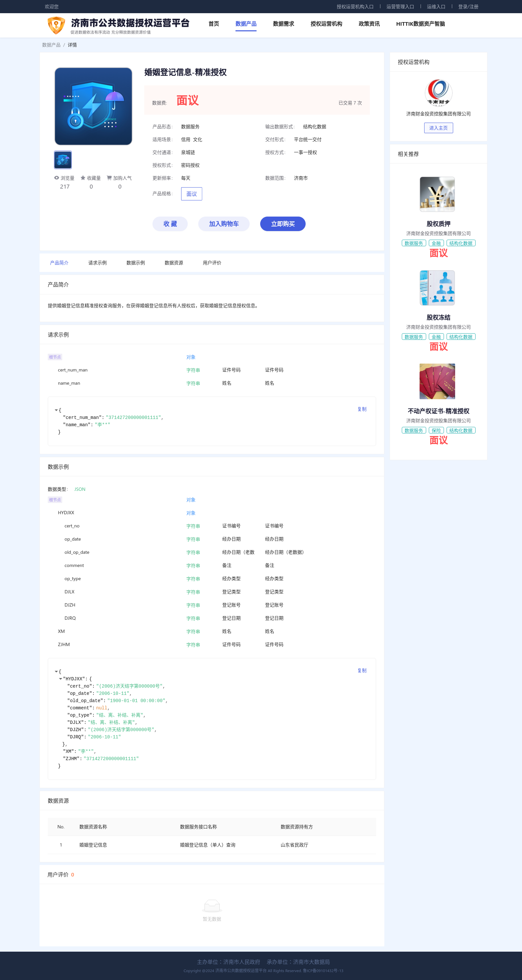The image size is (522, 980).
Task: Collapse the data example JSON root triangle
Action: [56, 671]
